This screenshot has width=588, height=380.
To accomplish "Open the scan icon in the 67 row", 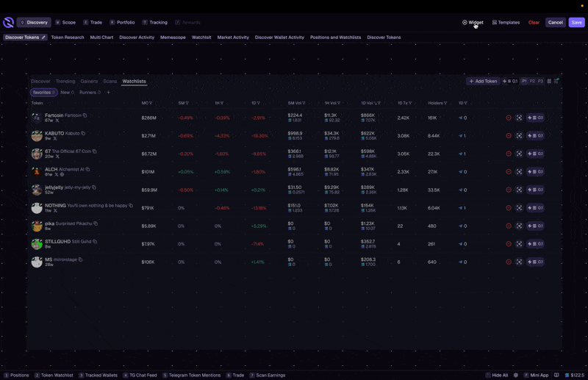I will [x=519, y=154].
